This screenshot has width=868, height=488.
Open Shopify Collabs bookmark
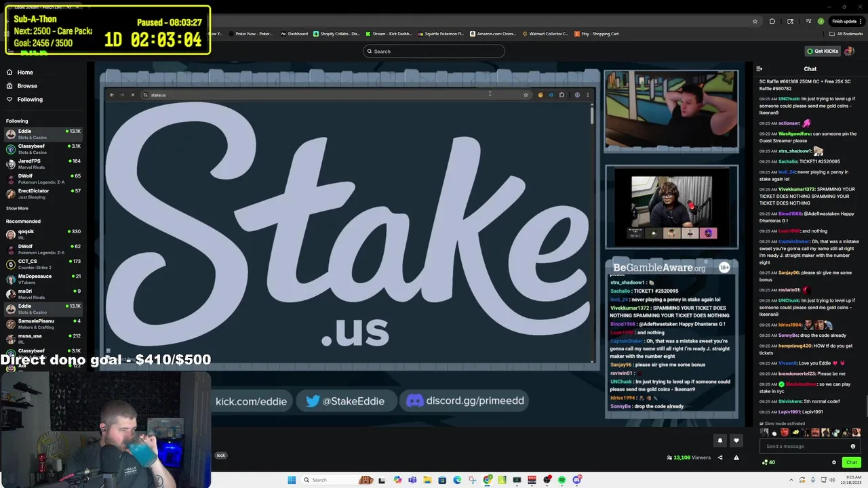[x=336, y=34]
